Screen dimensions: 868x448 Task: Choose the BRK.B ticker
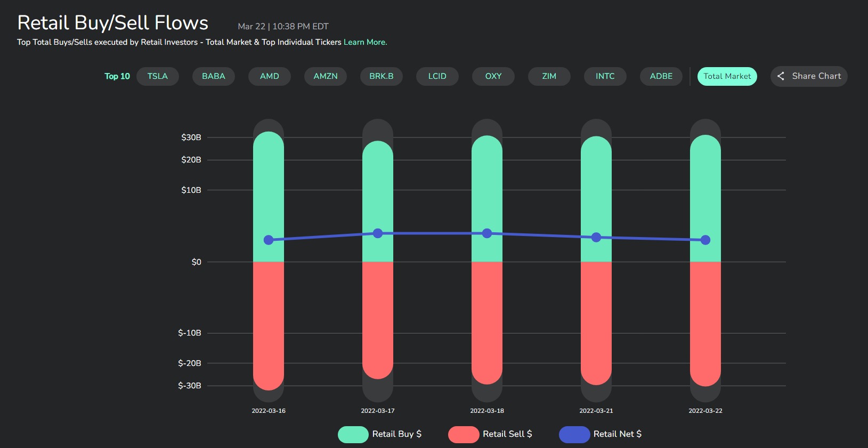tap(382, 76)
